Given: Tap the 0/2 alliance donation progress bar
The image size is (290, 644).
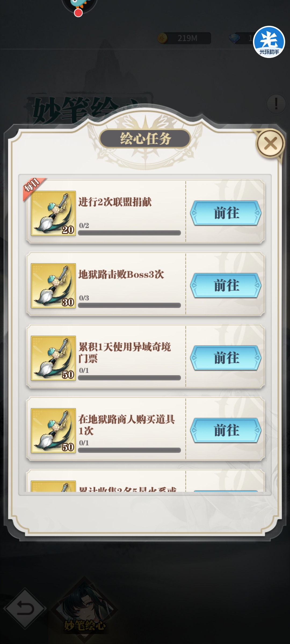Looking at the screenshot, I should coord(129,233).
